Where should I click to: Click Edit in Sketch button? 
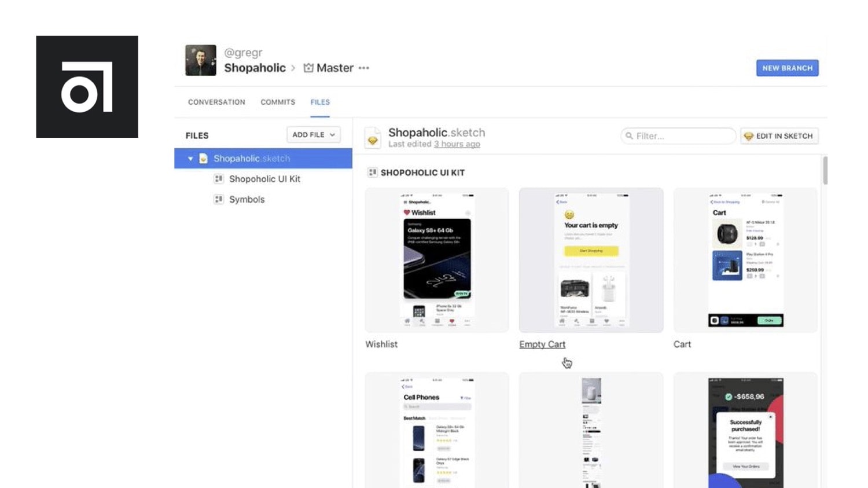tap(779, 136)
